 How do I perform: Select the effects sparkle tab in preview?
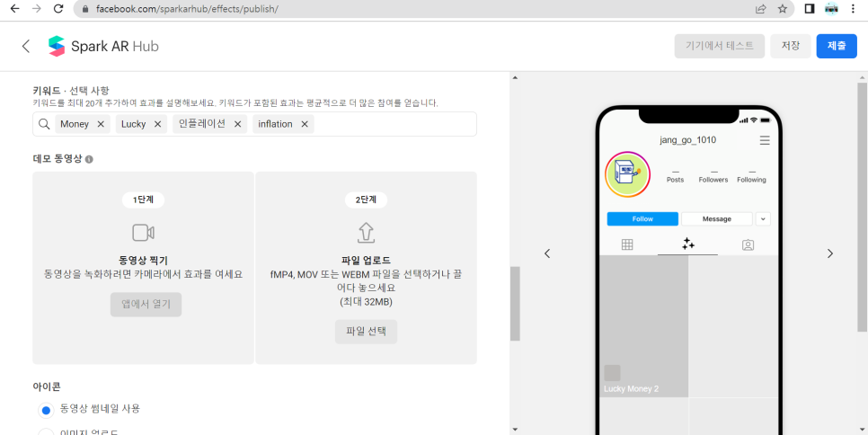coord(688,244)
